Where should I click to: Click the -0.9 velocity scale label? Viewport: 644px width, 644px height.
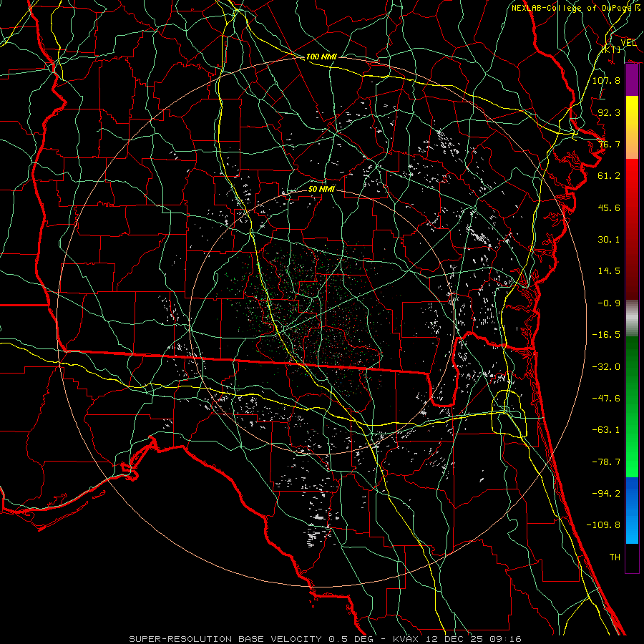609,303
